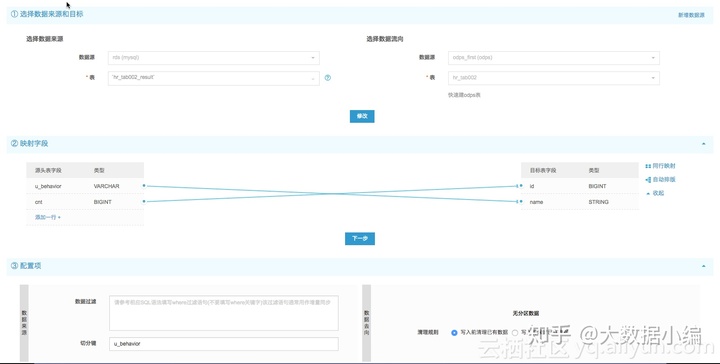Open the source 数据源 rds (mysql) dropdown
Screen dimensions: 720x364
[214, 58]
